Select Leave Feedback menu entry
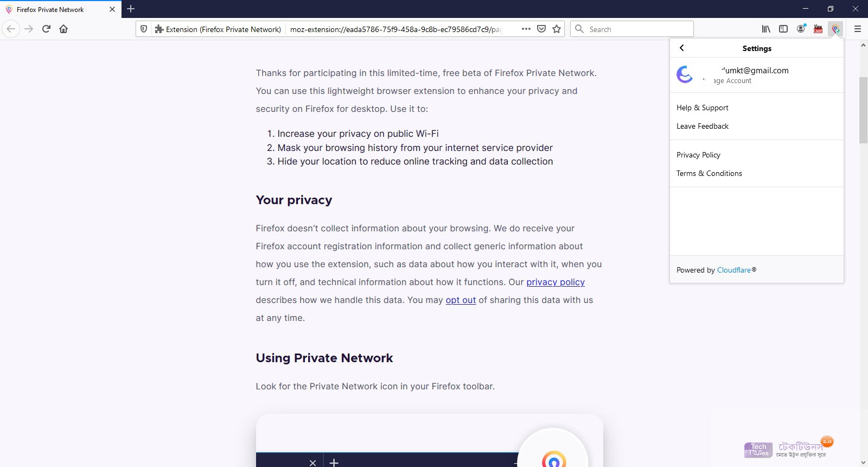The image size is (868, 467). point(703,126)
